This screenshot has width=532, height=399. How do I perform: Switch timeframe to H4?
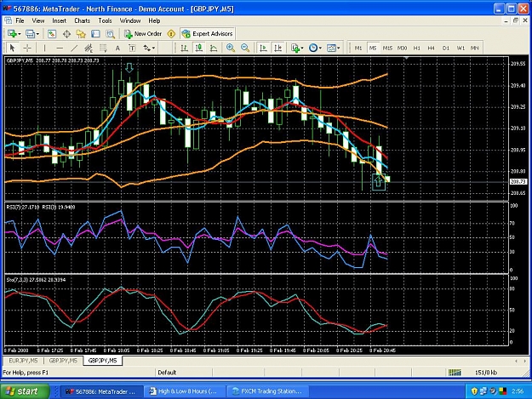[431, 48]
